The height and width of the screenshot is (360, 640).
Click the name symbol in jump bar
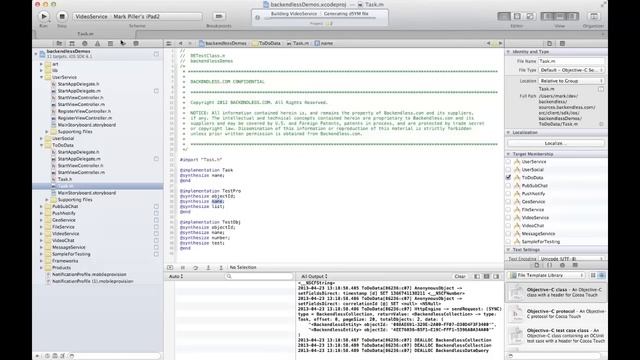point(324,43)
